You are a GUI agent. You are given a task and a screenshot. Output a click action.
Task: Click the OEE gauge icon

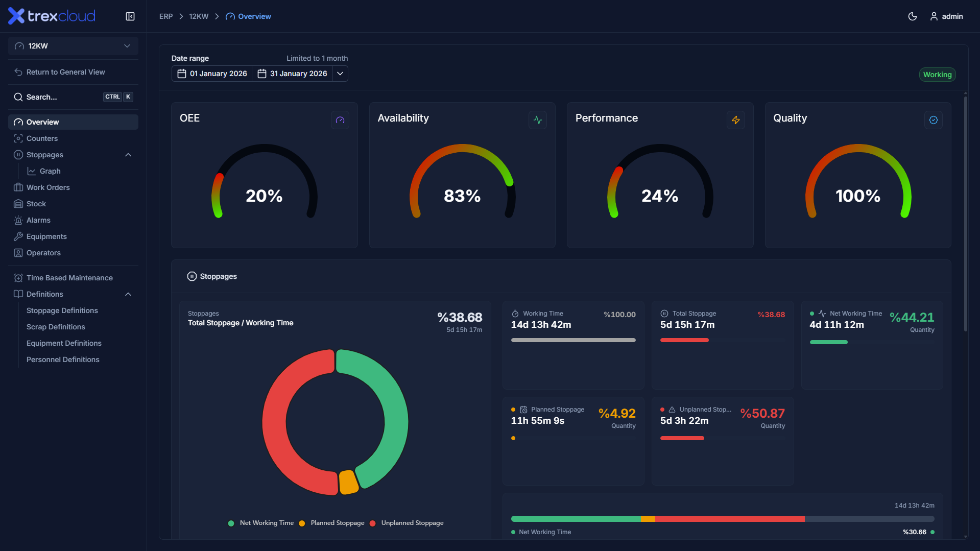coord(340,120)
